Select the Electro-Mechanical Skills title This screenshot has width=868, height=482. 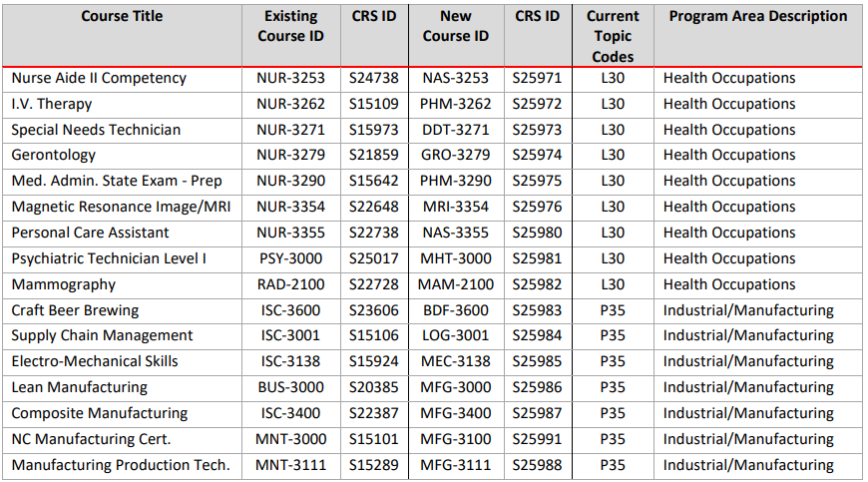click(x=95, y=361)
